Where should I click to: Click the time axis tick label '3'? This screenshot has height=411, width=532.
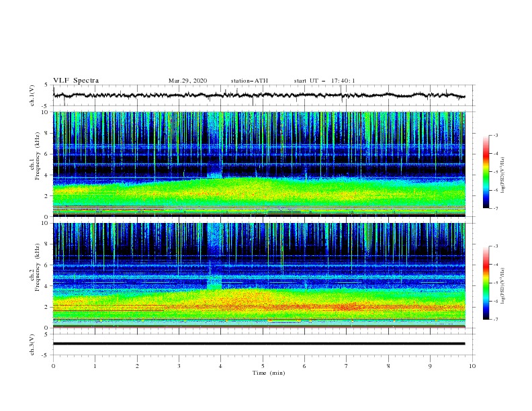[x=179, y=366]
